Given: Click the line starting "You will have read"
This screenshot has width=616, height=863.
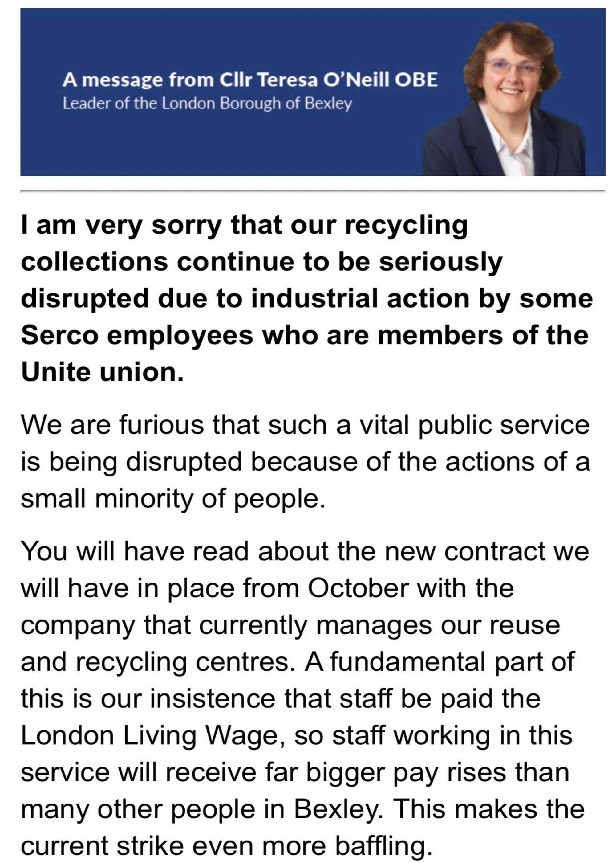Looking at the screenshot, I should pyautogui.click(x=305, y=551).
